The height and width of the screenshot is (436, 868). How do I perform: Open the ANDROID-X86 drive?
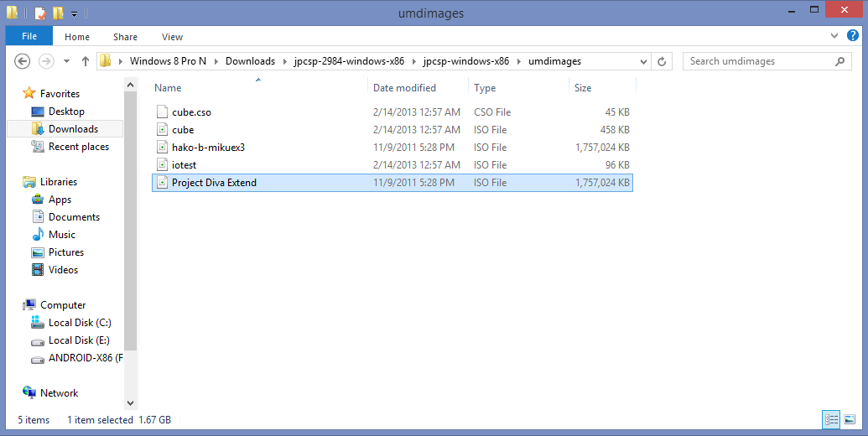click(x=86, y=358)
